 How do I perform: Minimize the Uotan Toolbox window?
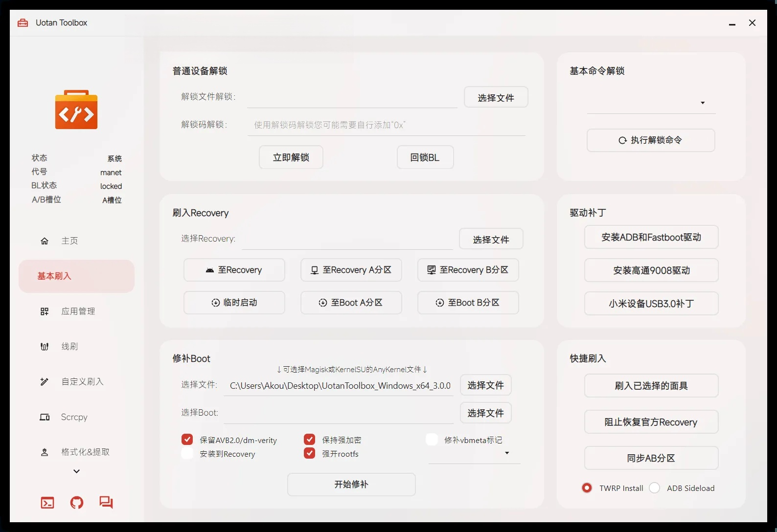click(732, 23)
